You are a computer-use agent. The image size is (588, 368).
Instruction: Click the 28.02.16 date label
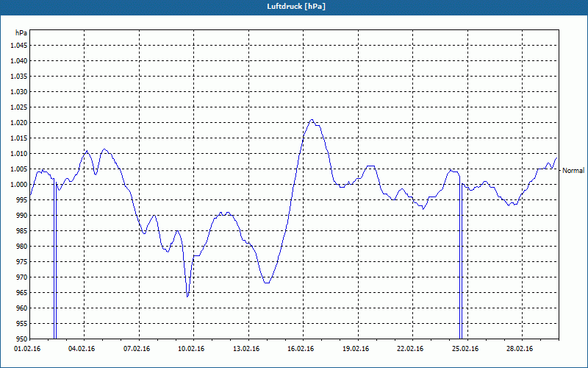[x=520, y=349]
